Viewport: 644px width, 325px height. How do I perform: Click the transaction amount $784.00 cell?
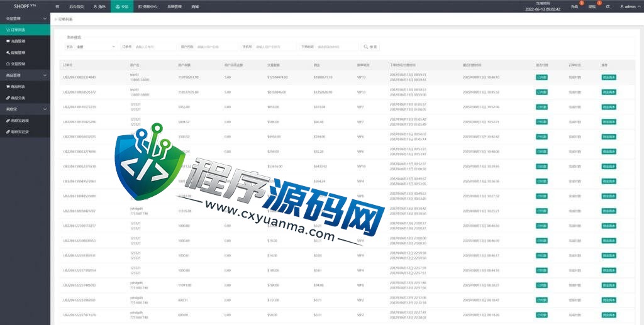point(272,285)
